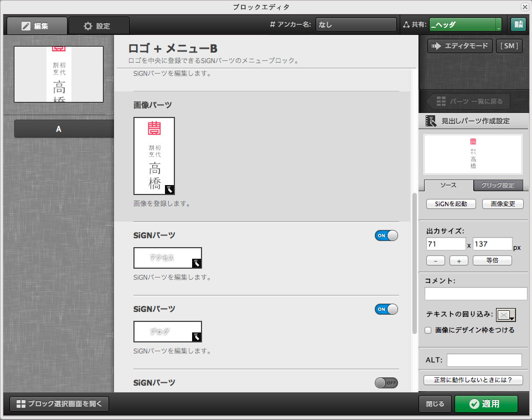Image resolution: width=532 pixels, height=420 pixels.
Task: Click the edit badge on the ブログ SiGN part
Action: point(197,337)
